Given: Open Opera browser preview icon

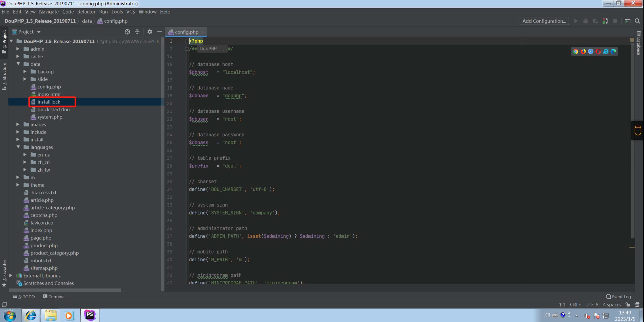Looking at the screenshot, I should 598,51.
